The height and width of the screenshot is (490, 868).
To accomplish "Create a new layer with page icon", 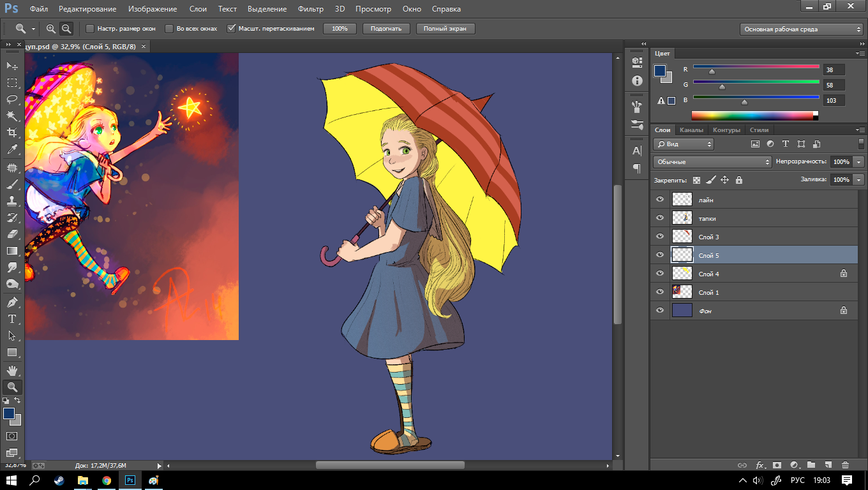I will click(828, 465).
